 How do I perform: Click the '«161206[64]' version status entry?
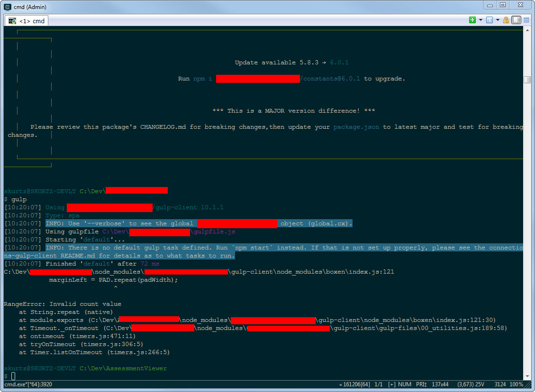[x=355, y=384]
